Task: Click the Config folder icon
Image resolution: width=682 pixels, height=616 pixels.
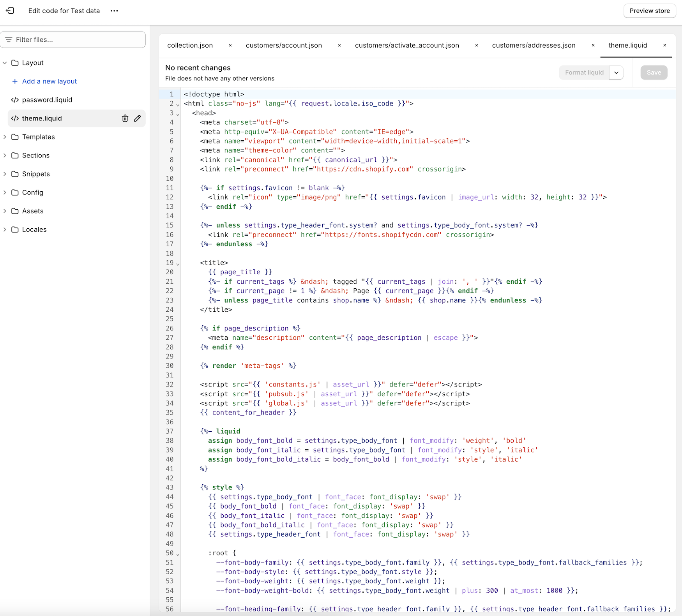Action: click(15, 192)
